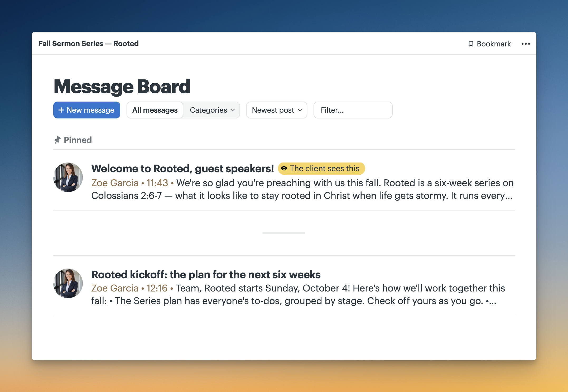Viewport: 568px width, 392px height.
Task: Click the pin icon beside Pinned
Action: pyautogui.click(x=57, y=140)
